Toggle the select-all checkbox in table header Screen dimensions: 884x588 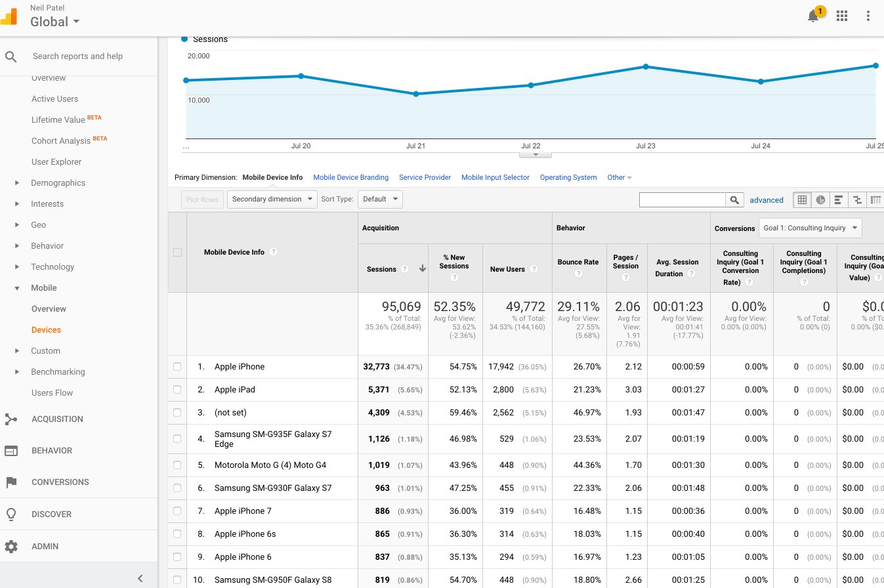click(x=177, y=252)
